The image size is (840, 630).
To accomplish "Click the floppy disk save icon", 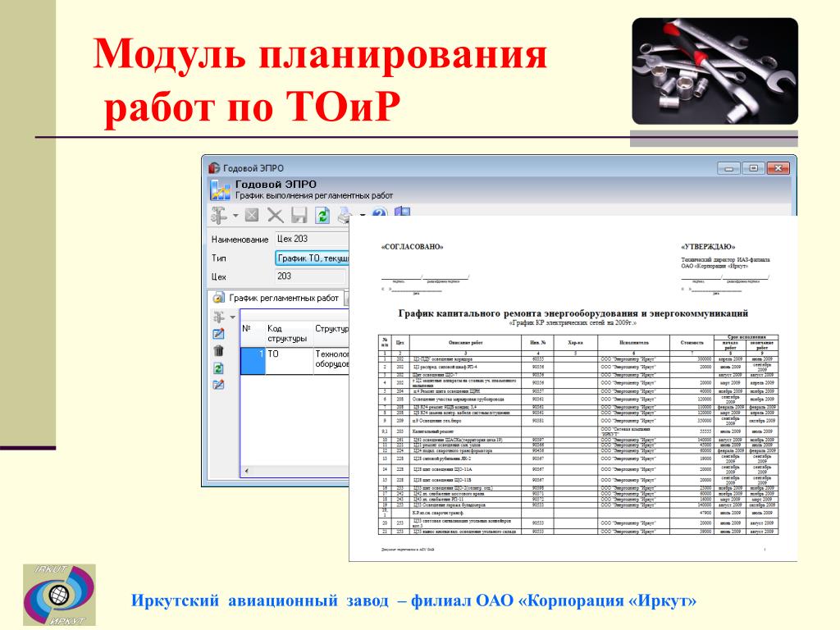I will [x=299, y=216].
